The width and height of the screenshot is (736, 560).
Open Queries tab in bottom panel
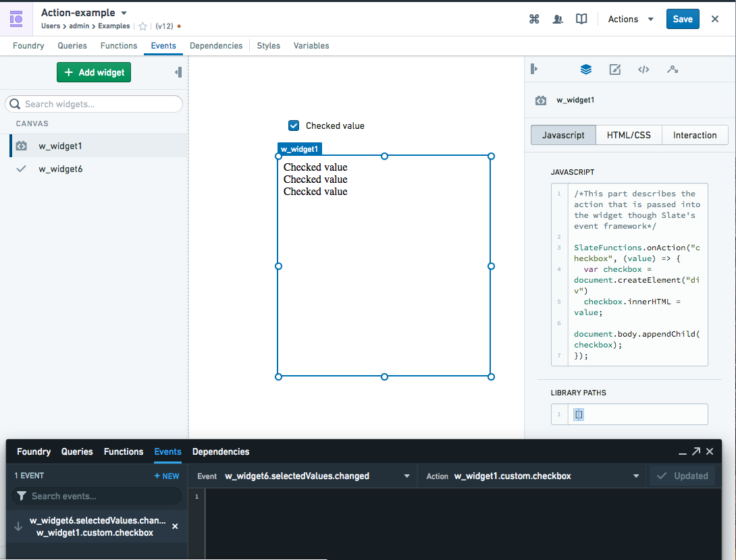[x=77, y=451]
